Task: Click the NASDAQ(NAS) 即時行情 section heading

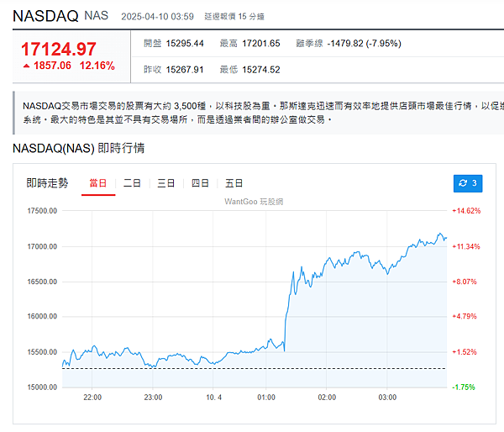Action: pos(79,148)
